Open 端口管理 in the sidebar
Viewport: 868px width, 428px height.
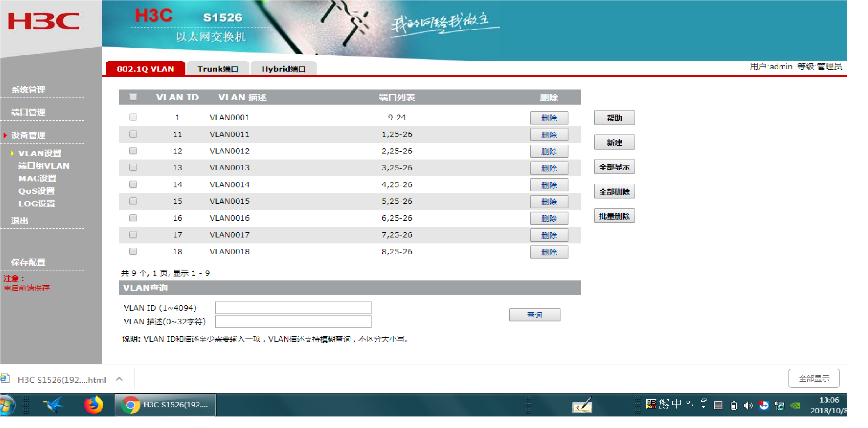tap(28, 112)
